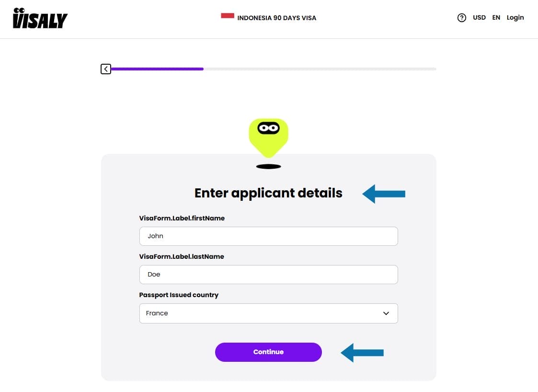Click the Enter applicant details heading
Image resolution: width=538 pixels, height=392 pixels.
tap(268, 193)
